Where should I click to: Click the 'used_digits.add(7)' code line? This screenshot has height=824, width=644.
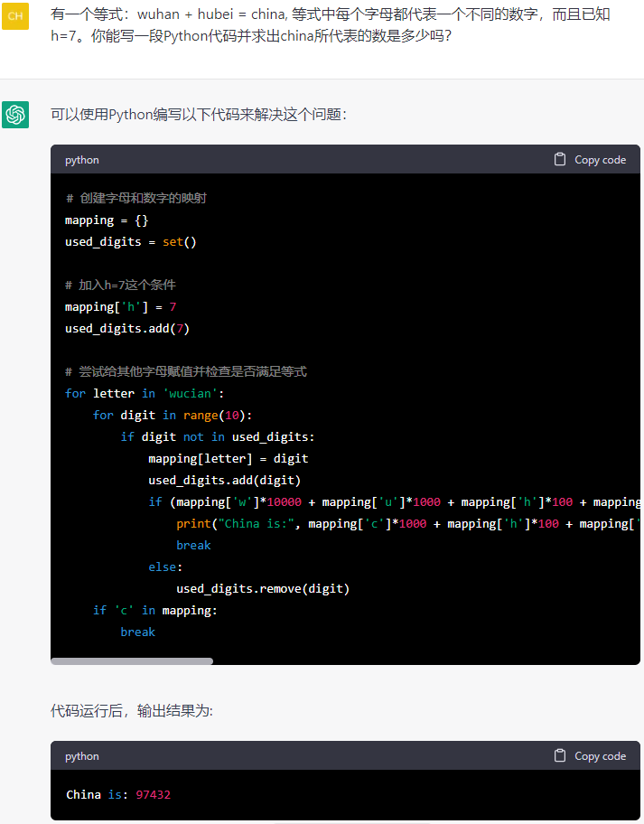127,328
